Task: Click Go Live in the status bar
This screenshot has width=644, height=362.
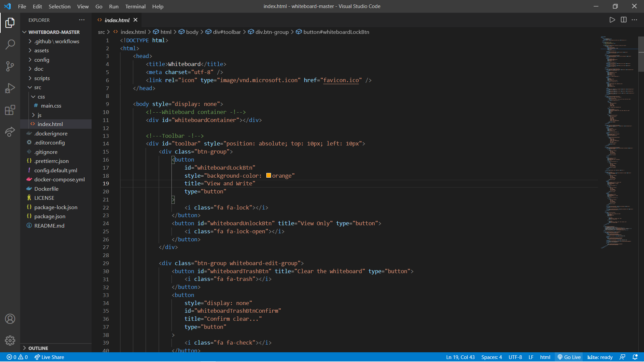Action: coord(569,357)
